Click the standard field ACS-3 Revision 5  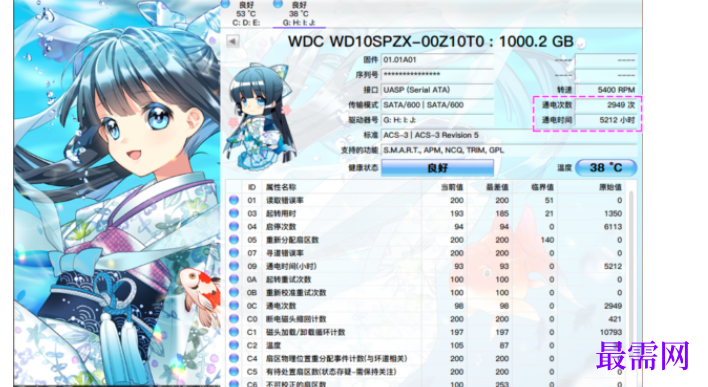[509, 135]
